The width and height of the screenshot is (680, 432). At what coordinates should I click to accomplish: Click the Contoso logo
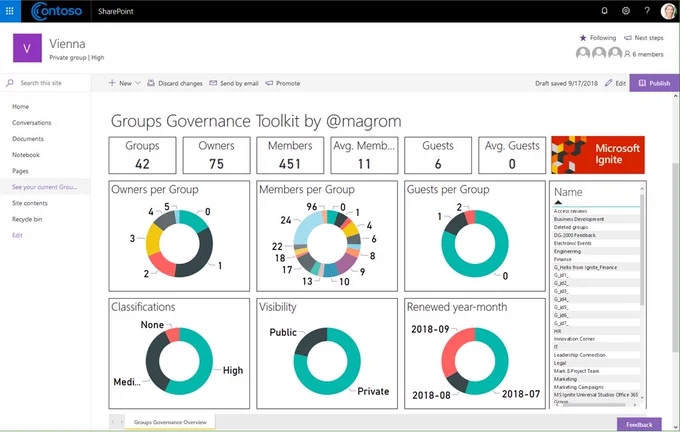(x=56, y=11)
